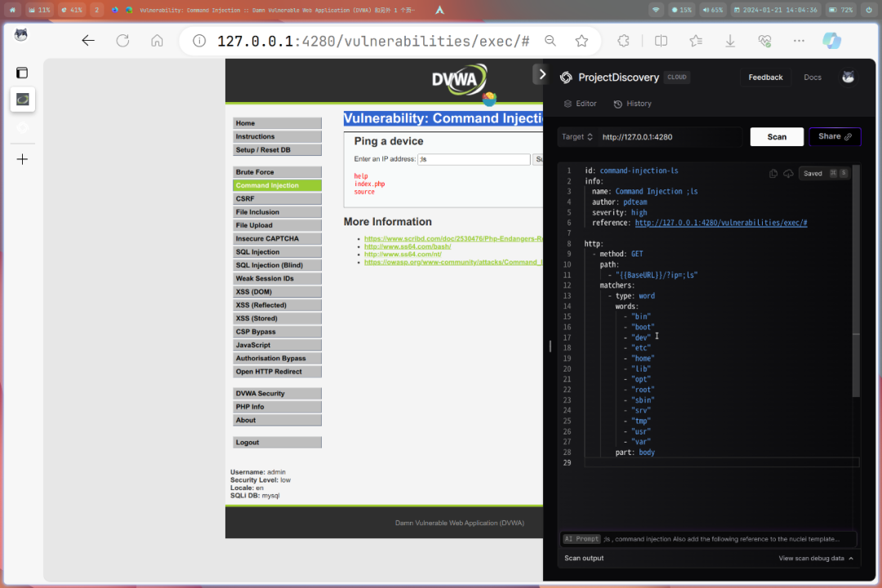Click the Enter an IP address field
Viewport: 882px width, 588px height.
(x=474, y=159)
